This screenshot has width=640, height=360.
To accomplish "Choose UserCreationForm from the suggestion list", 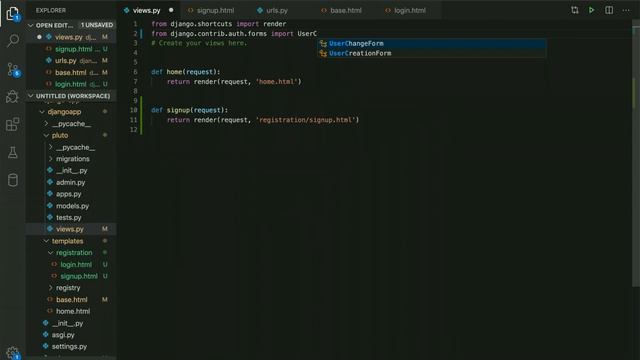I will 432,53.
